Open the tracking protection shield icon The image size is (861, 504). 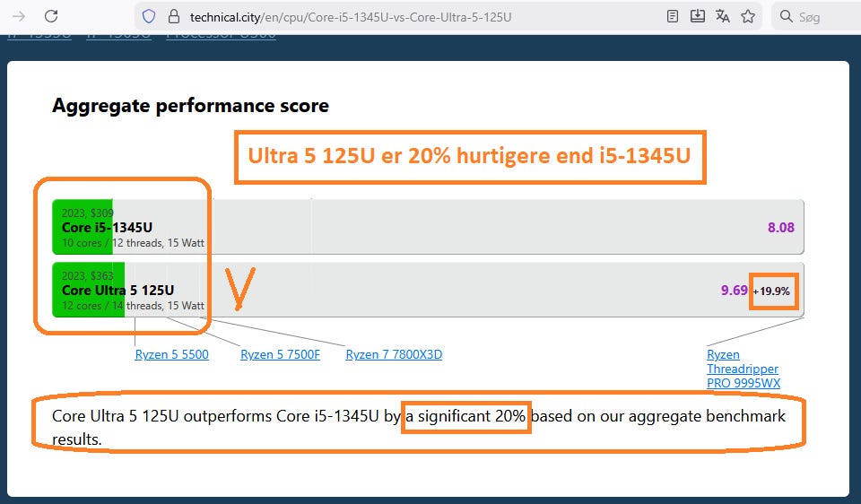149,16
